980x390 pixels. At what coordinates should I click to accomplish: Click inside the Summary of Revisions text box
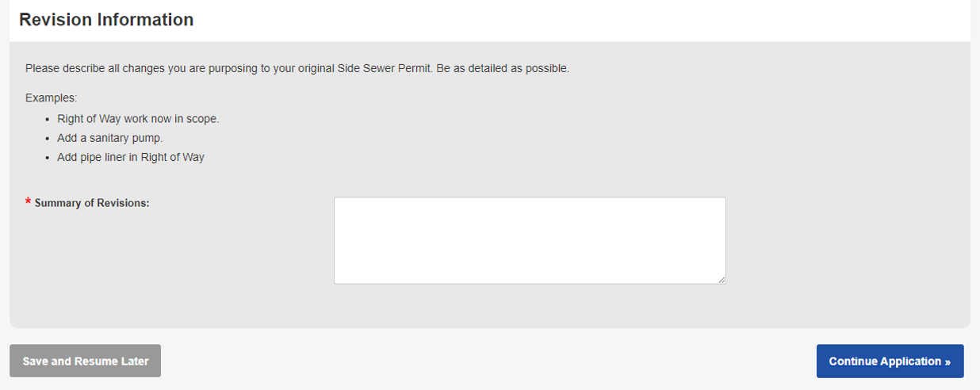[529, 240]
